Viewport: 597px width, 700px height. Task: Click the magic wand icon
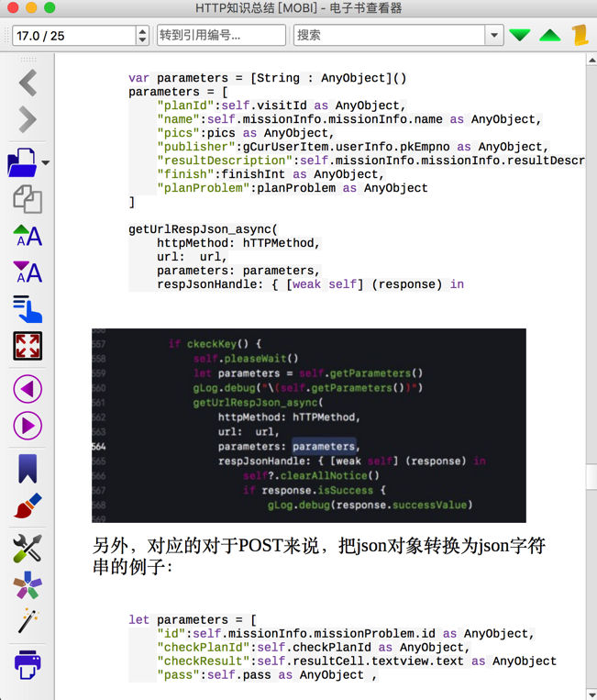coord(28,620)
